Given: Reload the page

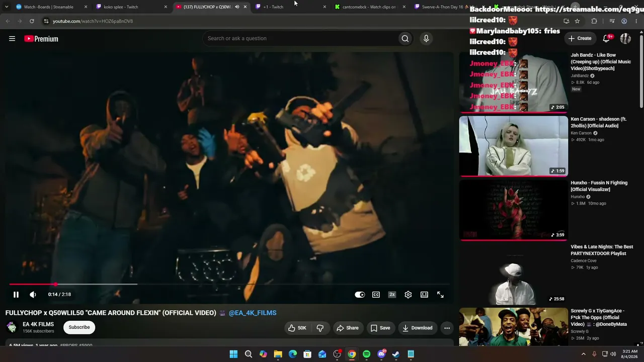Looking at the screenshot, I should (32, 21).
